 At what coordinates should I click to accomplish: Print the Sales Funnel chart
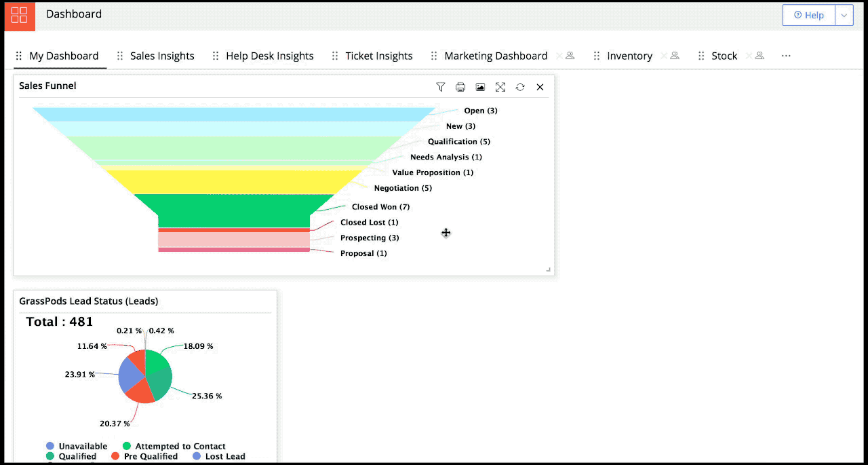pyautogui.click(x=460, y=87)
